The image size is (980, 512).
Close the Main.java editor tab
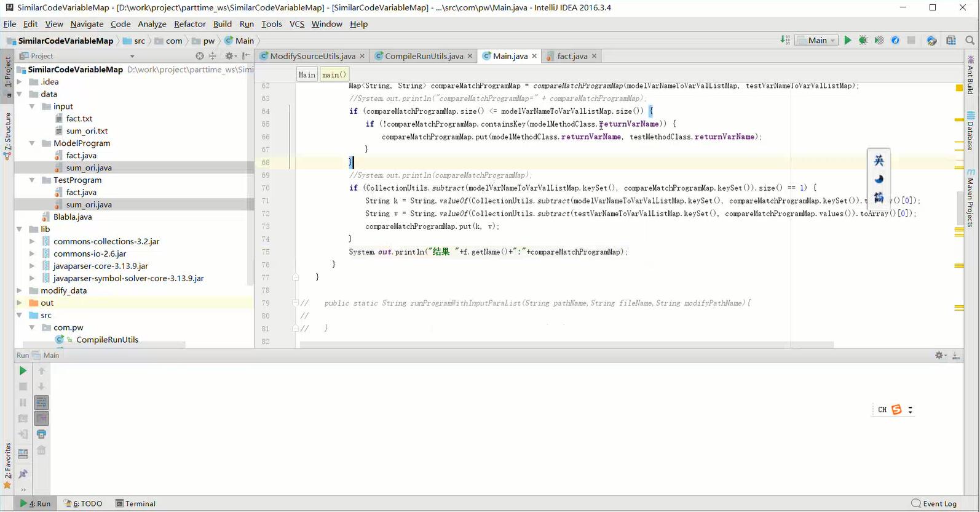(534, 56)
